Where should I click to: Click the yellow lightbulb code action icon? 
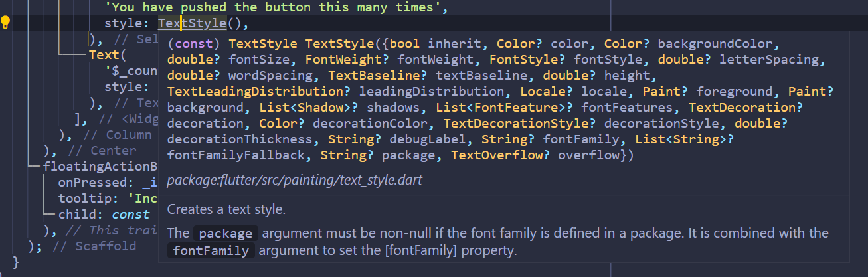click(5, 23)
